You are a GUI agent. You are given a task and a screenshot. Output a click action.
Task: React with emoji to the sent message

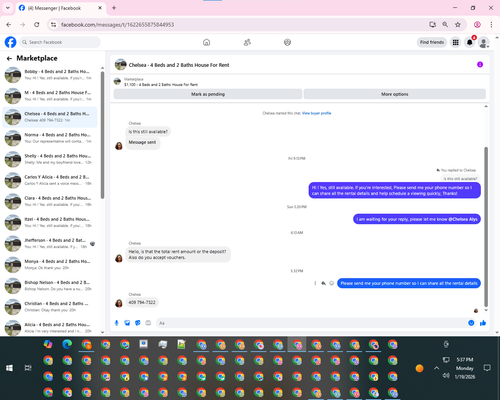tap(332, 283)
